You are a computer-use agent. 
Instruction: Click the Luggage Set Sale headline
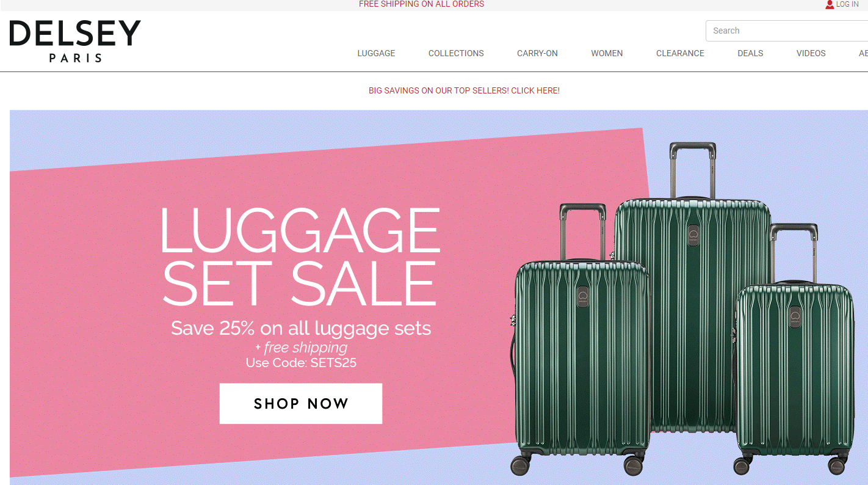point(300,257)
